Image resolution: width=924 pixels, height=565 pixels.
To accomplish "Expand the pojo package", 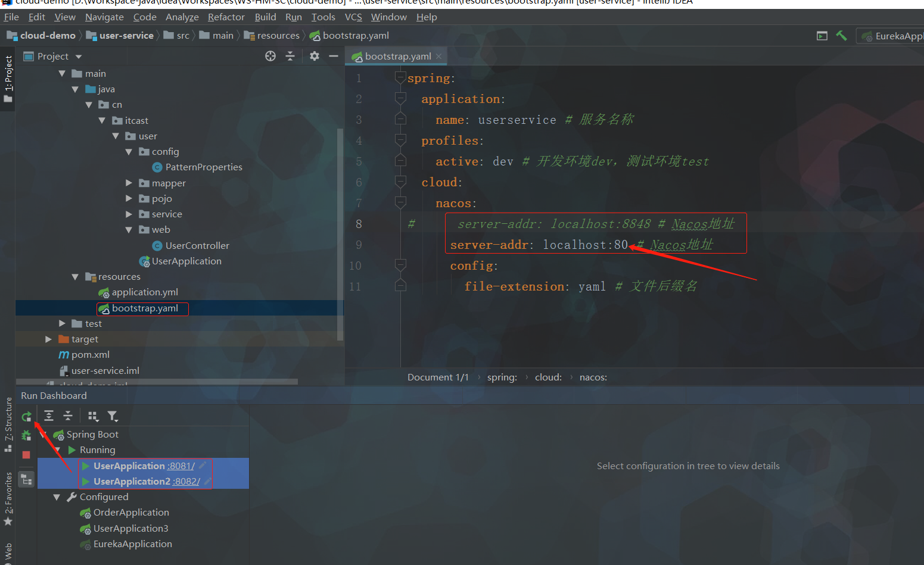I will pyautogui.click(x=129, y=198).
